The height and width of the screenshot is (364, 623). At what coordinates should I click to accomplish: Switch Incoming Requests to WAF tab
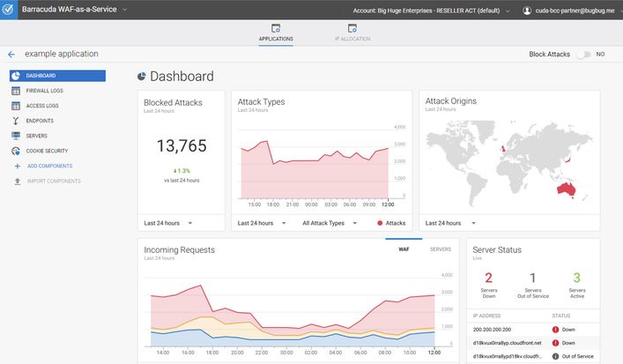coord(404,249)
